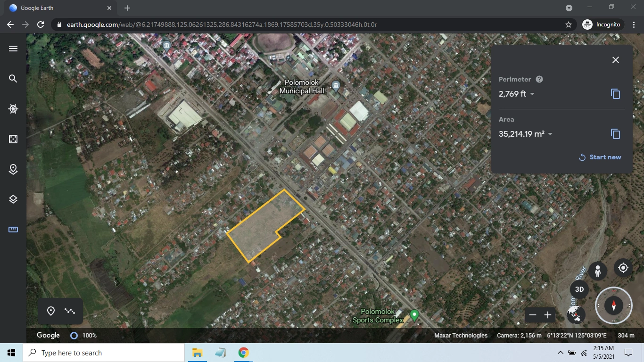This screenshot has height=362, width=644.
Task: Click the Windows search box
Action: (x=104, y=353)
